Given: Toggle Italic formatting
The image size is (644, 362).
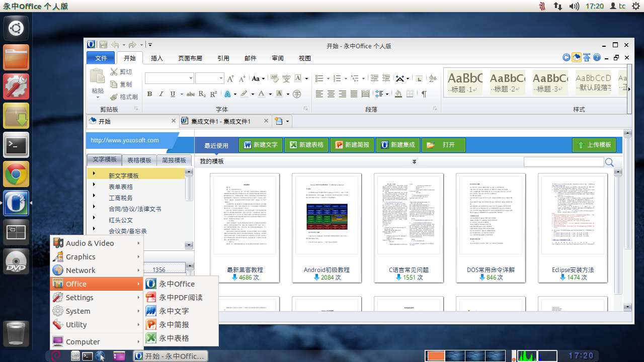Looking at the screenshot, I should tap(161, 94).
